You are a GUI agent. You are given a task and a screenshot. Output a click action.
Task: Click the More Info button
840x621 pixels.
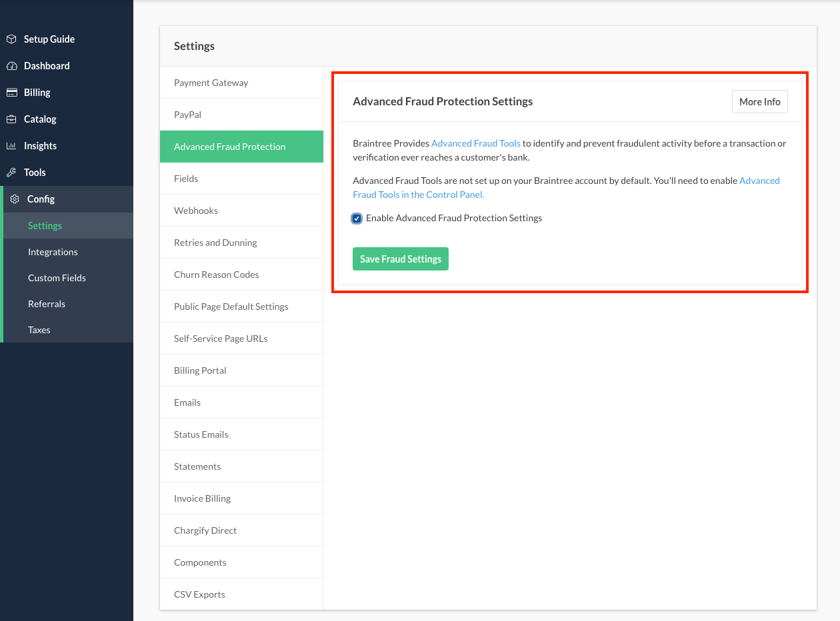[x=759, y=102]
